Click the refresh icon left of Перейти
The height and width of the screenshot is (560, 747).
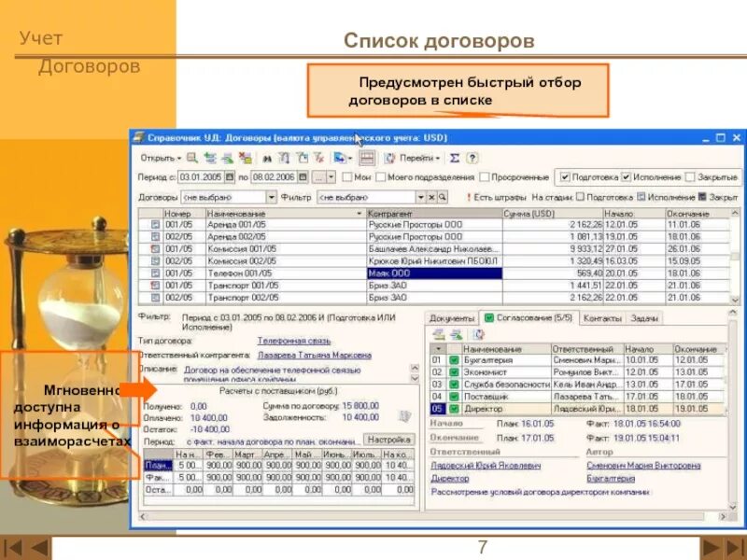click(x=389, y=158)
